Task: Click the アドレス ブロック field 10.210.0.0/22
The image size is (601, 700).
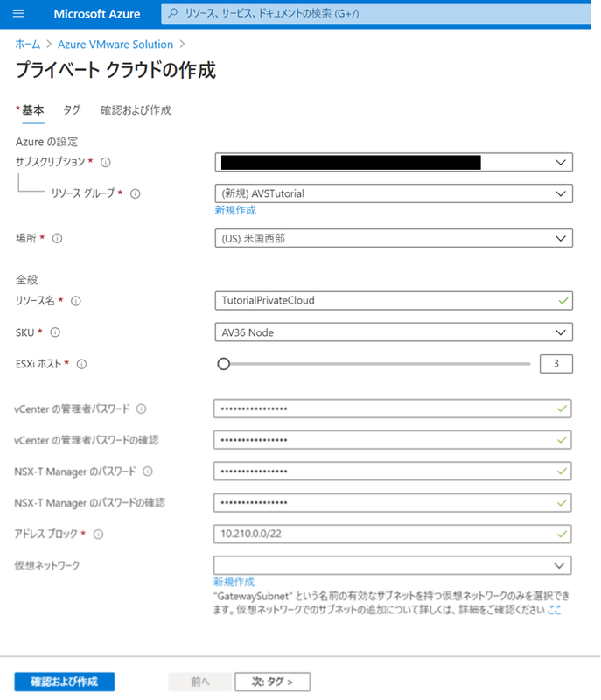Action: coord(393,534)
